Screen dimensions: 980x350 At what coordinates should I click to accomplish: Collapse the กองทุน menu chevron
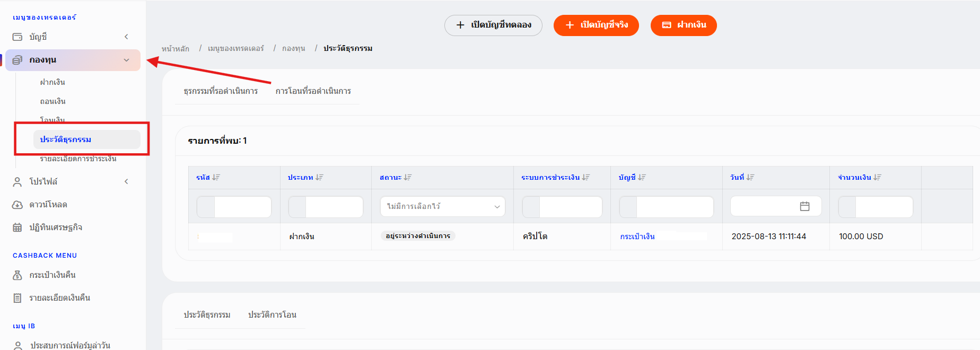(x=126, y=60)
